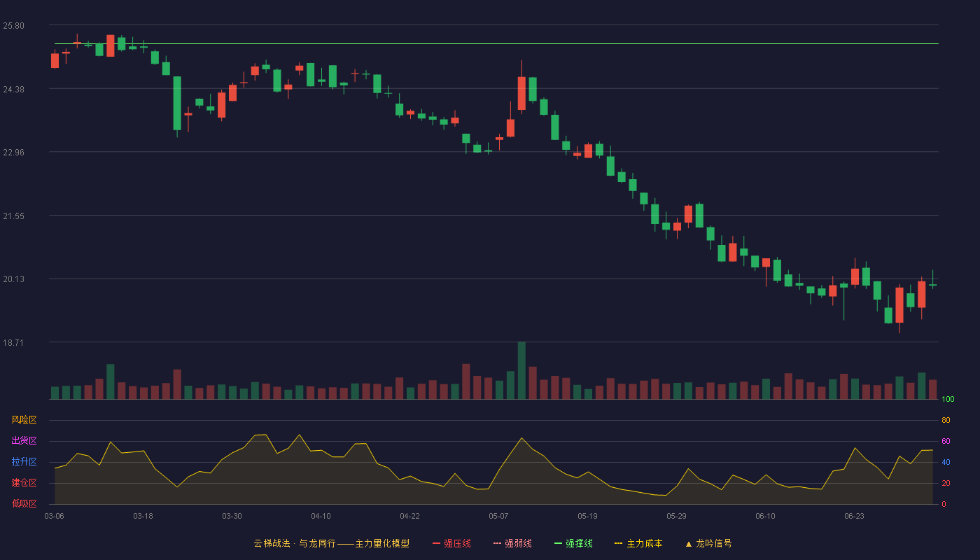The height and width of the screenshot is (560, 980).
Task: Click the tallest volume bar in the volume pane
Action: pos(521,370)
